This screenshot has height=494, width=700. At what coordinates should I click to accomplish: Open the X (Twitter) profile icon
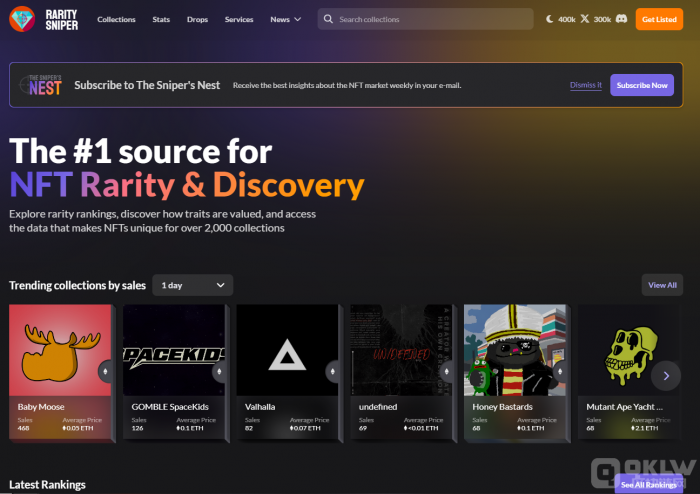tap(585, 19)
